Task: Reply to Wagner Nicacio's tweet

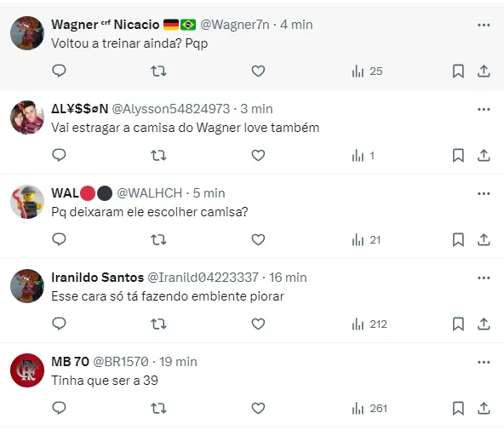Action: click(59, 71)
